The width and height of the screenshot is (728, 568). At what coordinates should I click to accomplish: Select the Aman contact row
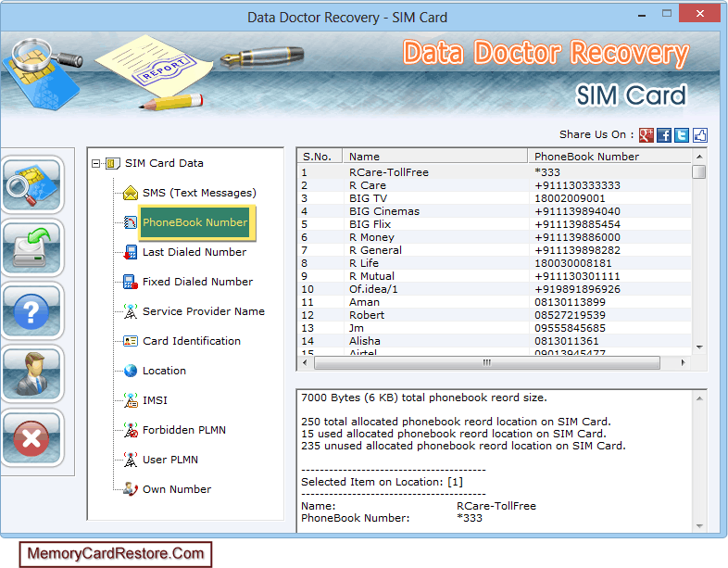pos(494,302)
